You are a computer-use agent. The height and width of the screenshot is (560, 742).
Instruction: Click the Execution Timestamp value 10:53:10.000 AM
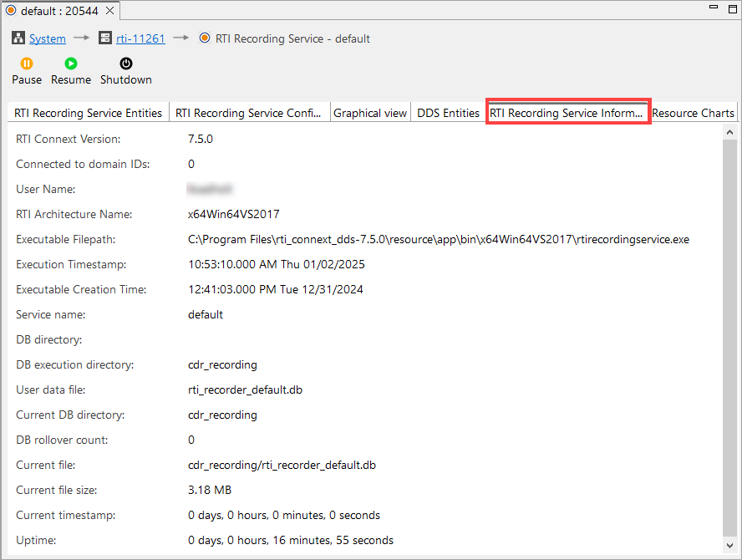point(277,265)
